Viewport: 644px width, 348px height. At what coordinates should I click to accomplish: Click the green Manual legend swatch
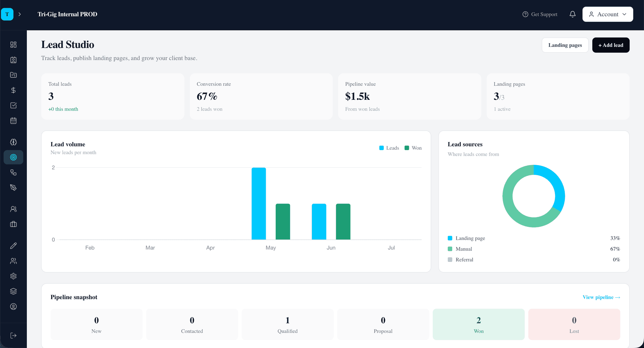coord(450,249)
